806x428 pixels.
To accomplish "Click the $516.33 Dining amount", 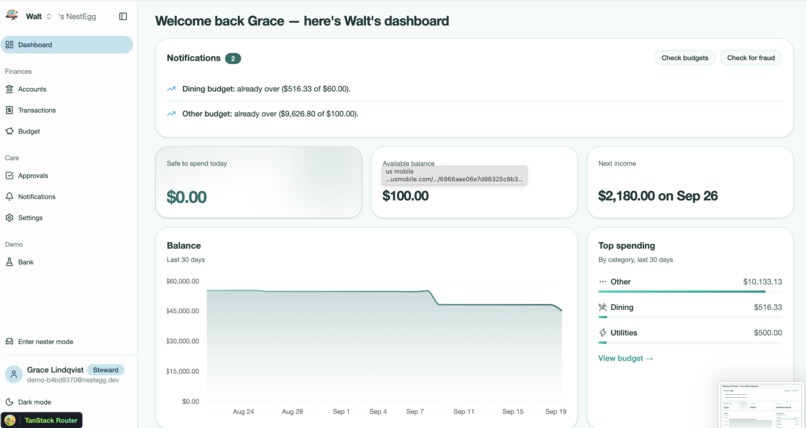I will point(767,307).
